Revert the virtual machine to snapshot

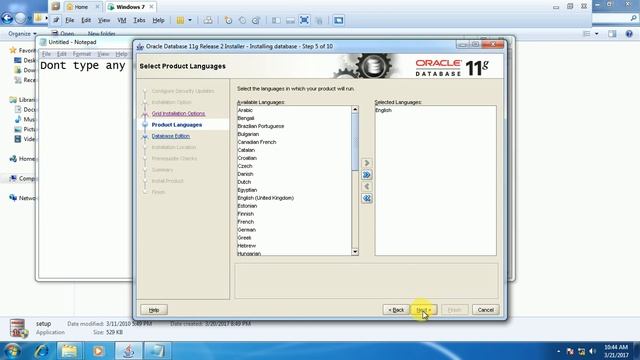pos(242,20)
